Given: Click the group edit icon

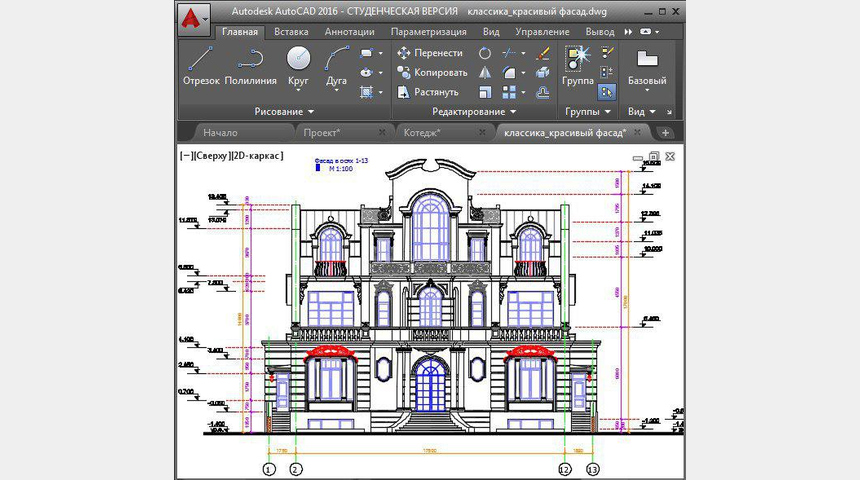Looking at the screenshot, I should tap(607, 72).
